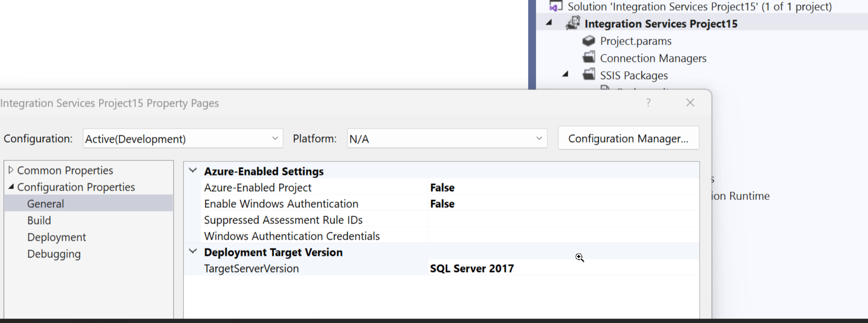Collapse Deployment Target Version section
The height and width of the screenshot is (323, 868).
tap(193, 251)
